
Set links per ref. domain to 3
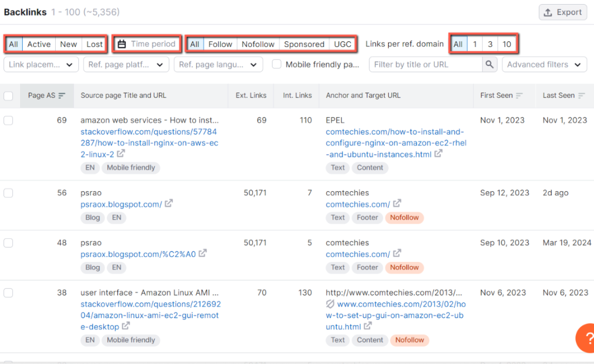(490, 44)
